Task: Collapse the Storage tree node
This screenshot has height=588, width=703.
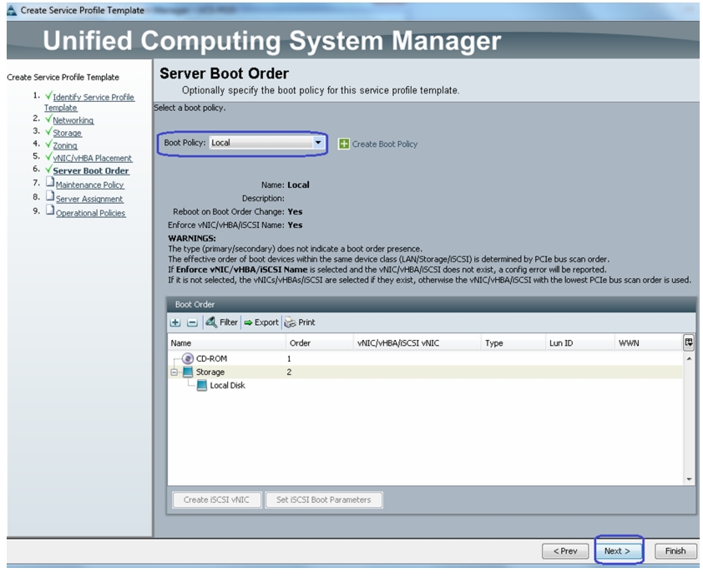Action: click(174, 373)
